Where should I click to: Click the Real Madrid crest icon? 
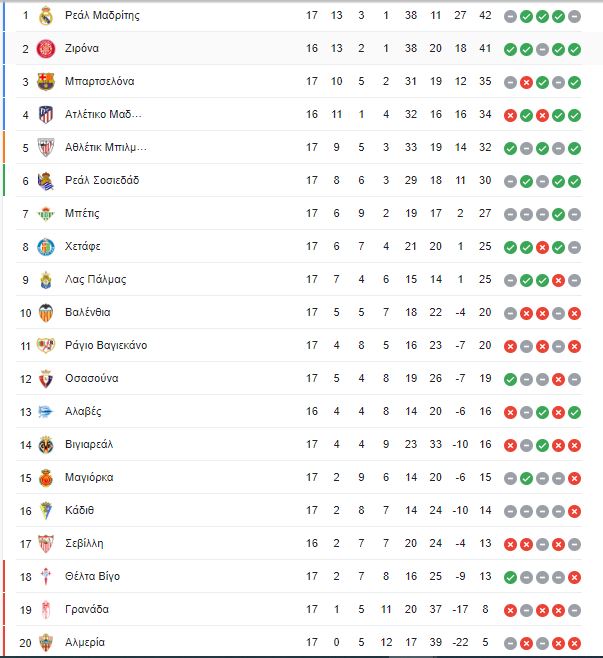[x=46, y=16]
